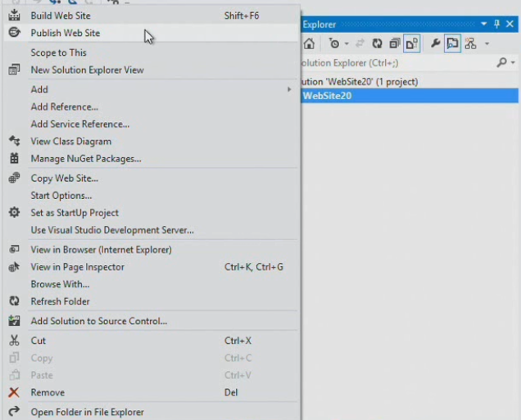Viewport: 521px width, 420px height.
Task: Select the WebSite20 project node
Action: tap(410, 96)
